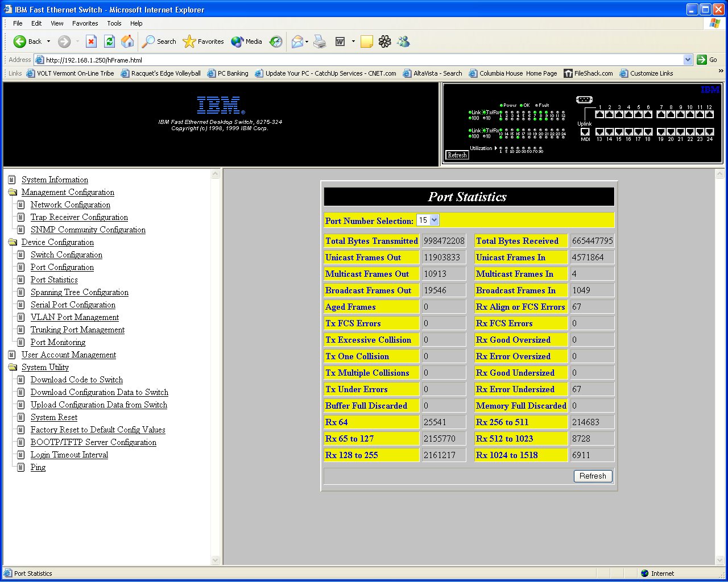Open the Mail toolbar icon
Viewport: 728px width, 582px height.
coord(297,41)
